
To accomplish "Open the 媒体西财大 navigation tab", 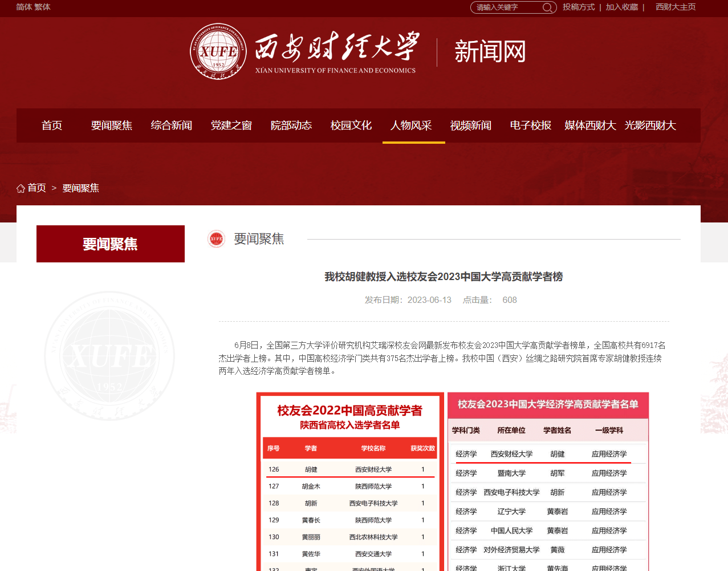I will tap(591, 125).
